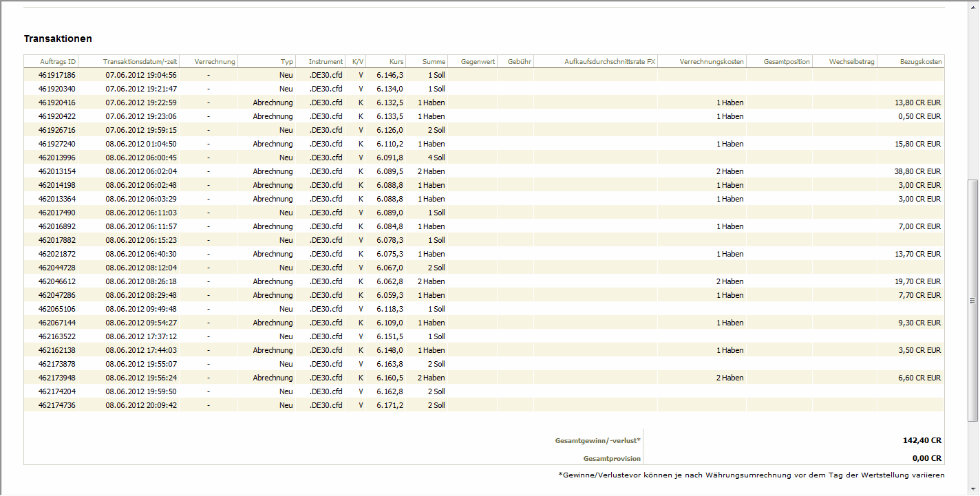Click order ID 462013154 in table
This screenshot has width=980, height=496.
tap(57, 171)
